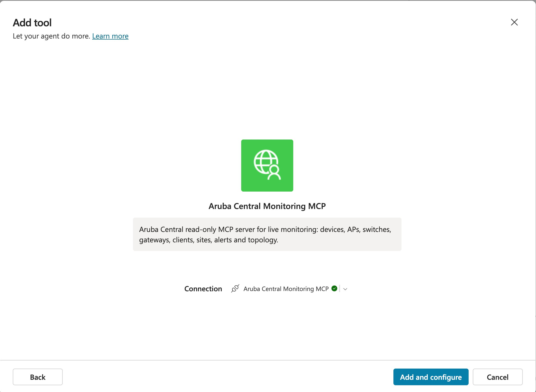The image size is (536, 392).
Task: Select the Aruba Central Monitoring MCP title
Action: click(x=267, y=206)
